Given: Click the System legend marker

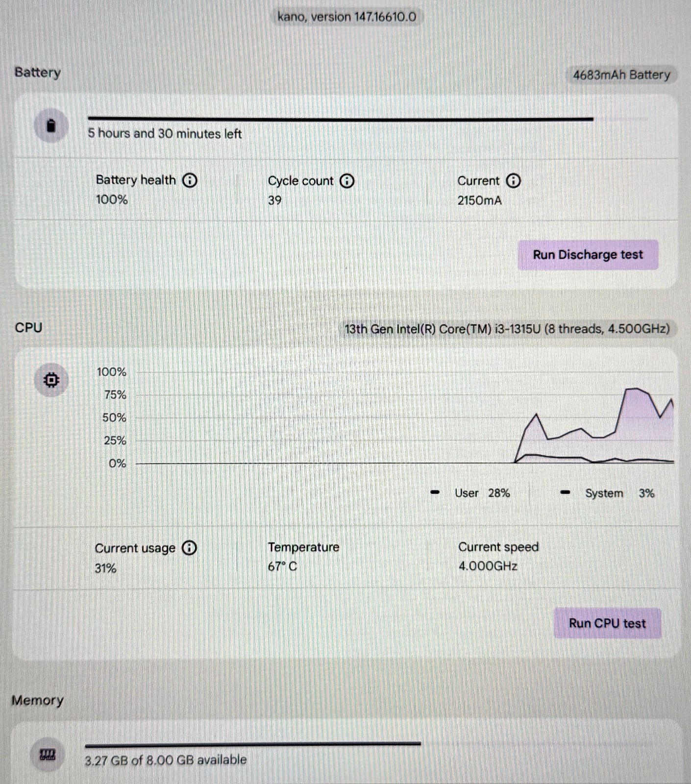Looking at the screenshot, I should pyautogui.click(x=565, y=492).
